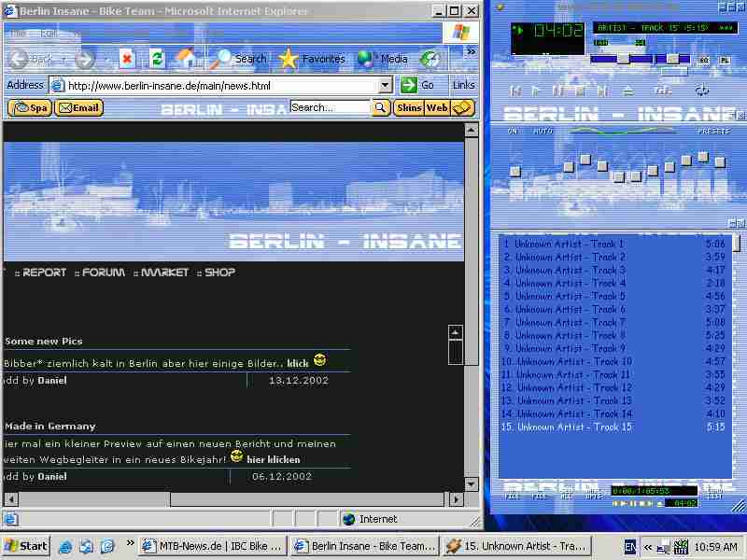Click the Winamp Play button
The height and width of the screenshot is (560, 747).
tap(536, 91)
